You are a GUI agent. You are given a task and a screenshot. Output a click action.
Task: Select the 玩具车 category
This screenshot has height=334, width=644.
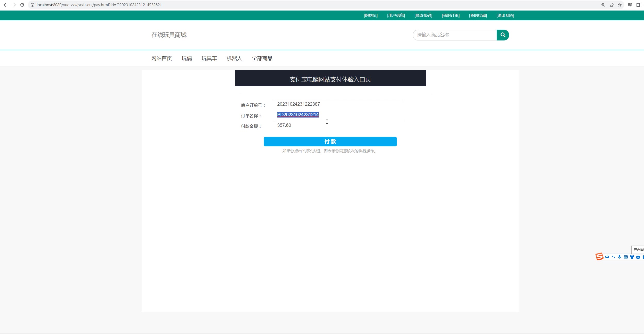pos(209,59)
